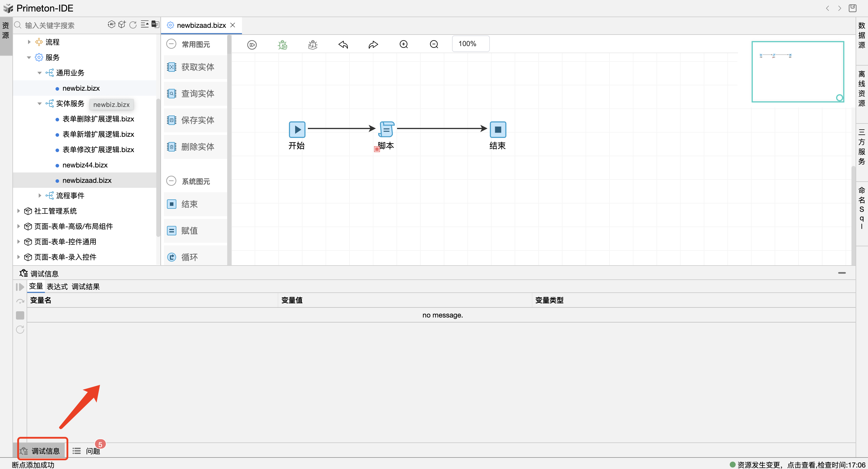This screenshot has height=469, width=868.
Task: Click the redo arrow icon
Action: 373,45
